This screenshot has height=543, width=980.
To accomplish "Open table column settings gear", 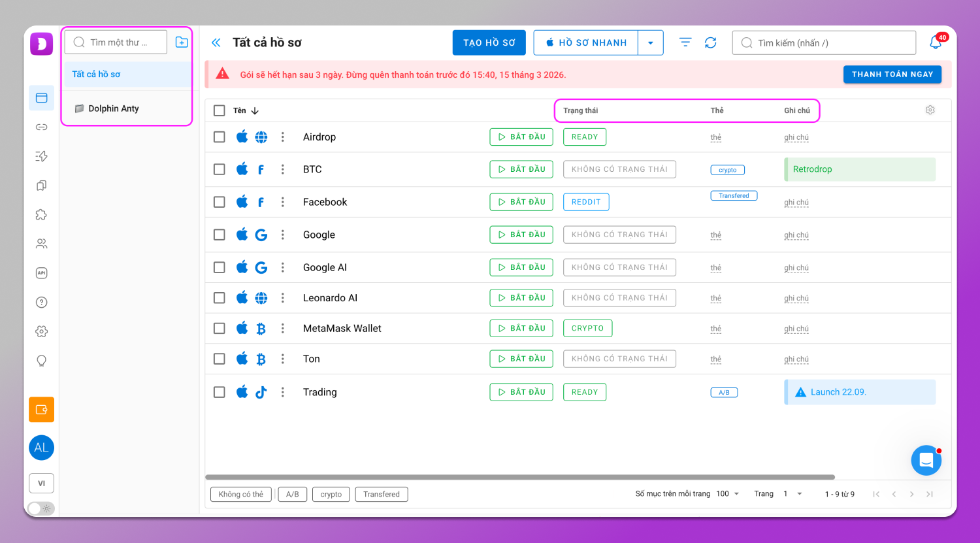I will tap(930, 110).
